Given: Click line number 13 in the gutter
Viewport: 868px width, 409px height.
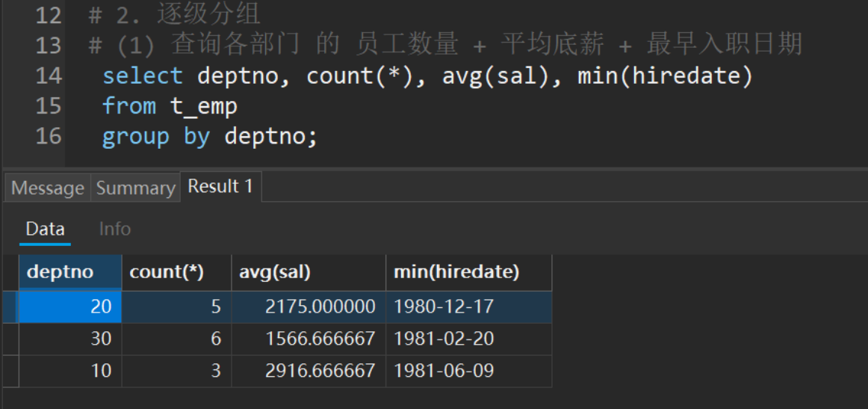Looking at the screenshot, I should point(49,46).
